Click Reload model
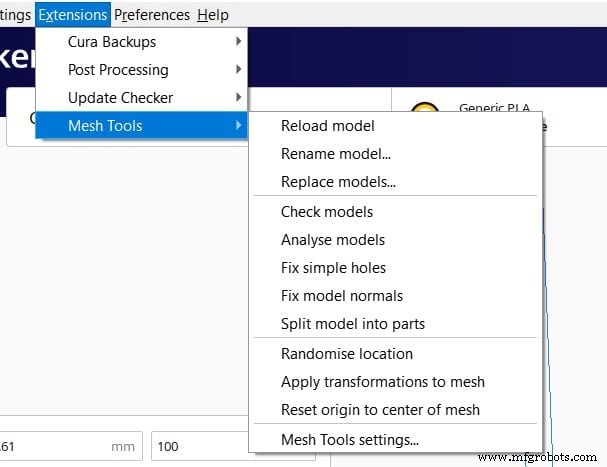This screenshot has height=467, width=607. click(x=328, y=126)
